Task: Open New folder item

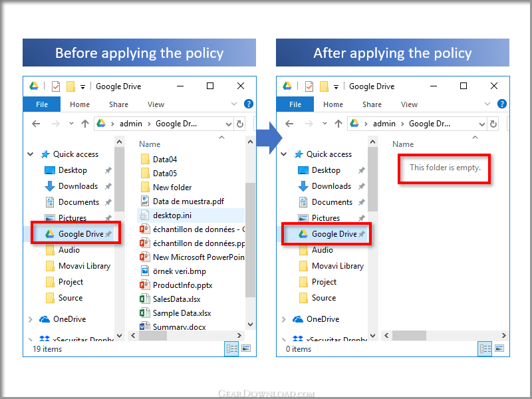Action: pos(166,188)
